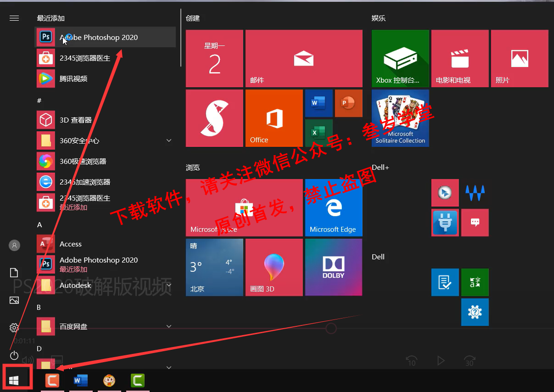Click the play button of the video player behind
Screen dimensions: 554x392
(441, 361)
